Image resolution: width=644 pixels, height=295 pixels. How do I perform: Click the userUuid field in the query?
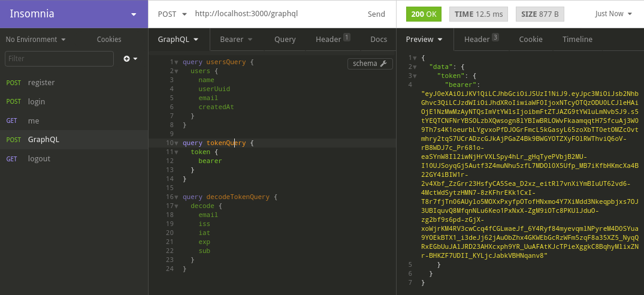[214, 89]
